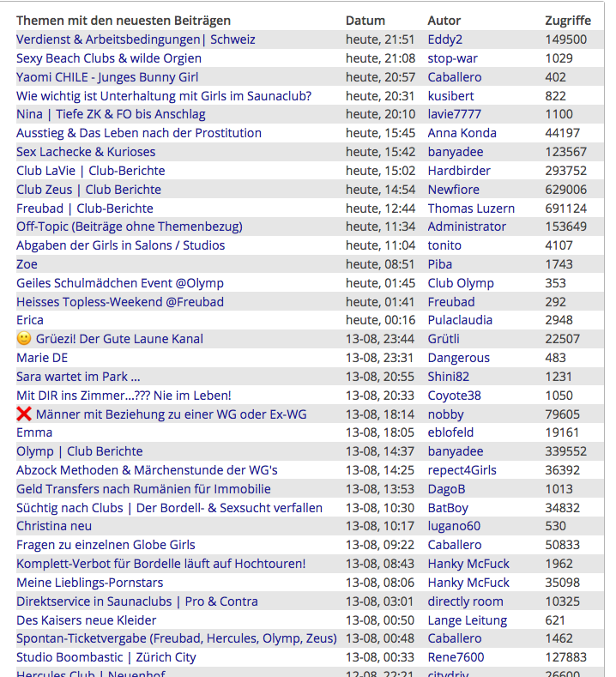Open the 'Freubad | Club-Berichte' thread

[x=85, y=209]
